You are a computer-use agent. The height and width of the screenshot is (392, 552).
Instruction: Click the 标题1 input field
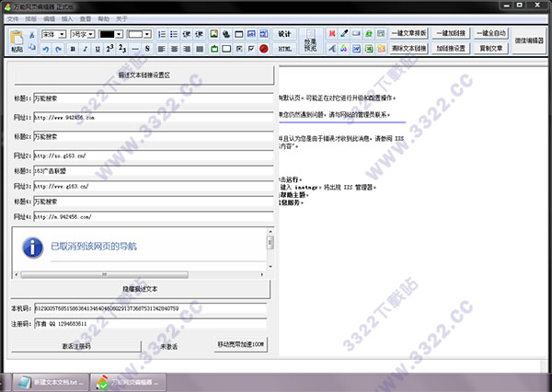click(x=154, y=98)
